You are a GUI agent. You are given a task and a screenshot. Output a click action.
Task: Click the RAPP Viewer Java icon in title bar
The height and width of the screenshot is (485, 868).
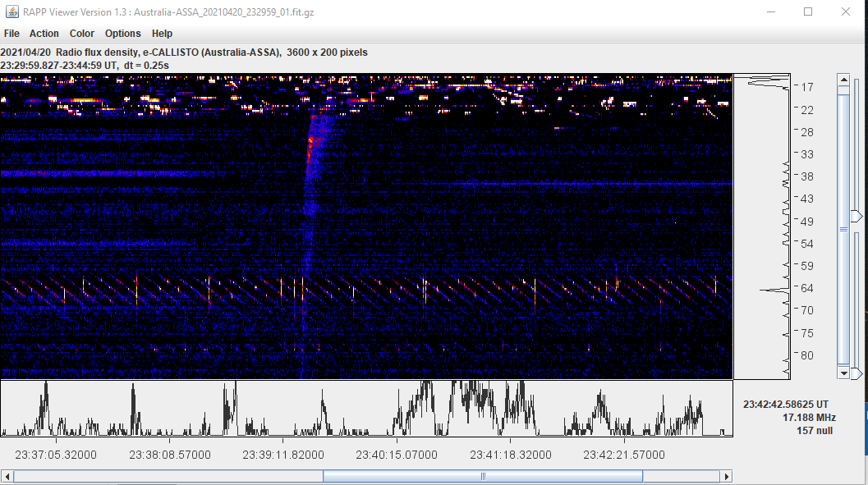coord(12,11)
